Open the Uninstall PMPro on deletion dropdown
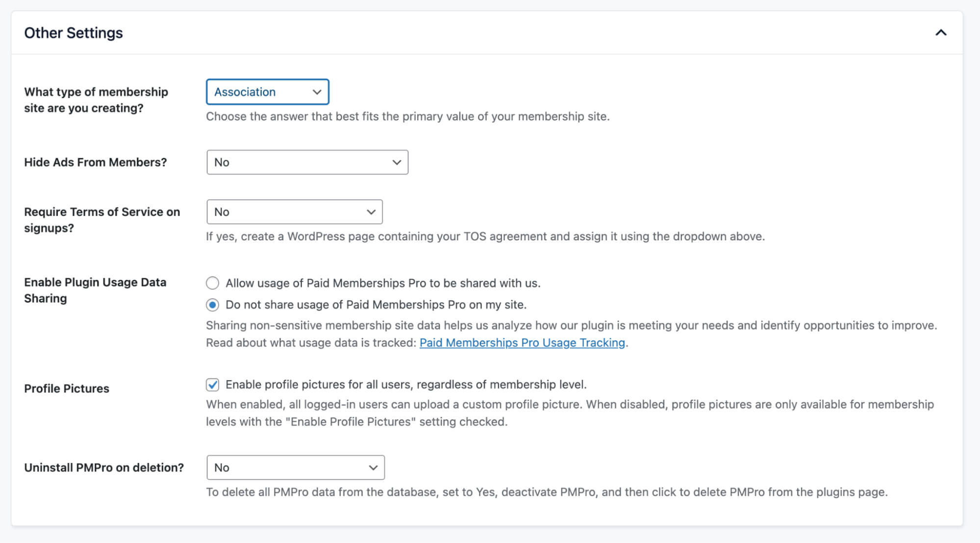Image resolution: width=980 pixels, height=543 pixels. [295, 467]
